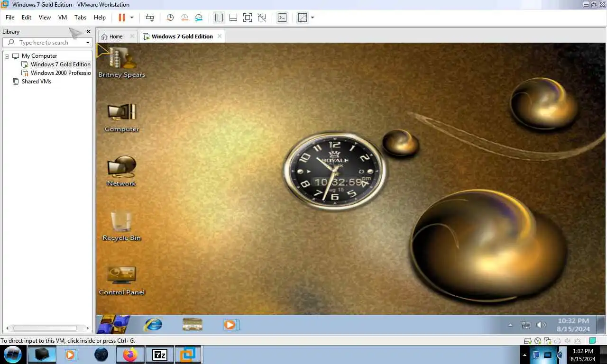The width and height of the screenshot is (607, 364).
Task: Click the guest volume speaker icon
Action: (541, 325)
